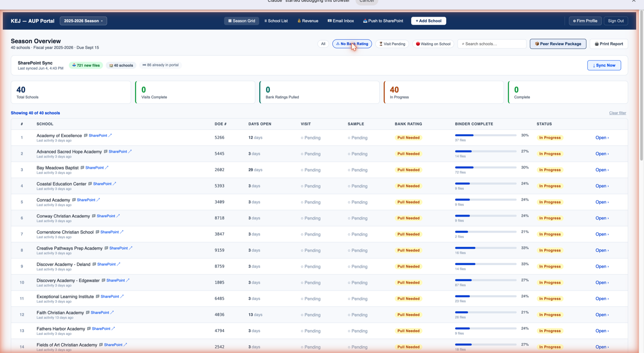Click the 86 already in portal badge

tap(161, 65)
